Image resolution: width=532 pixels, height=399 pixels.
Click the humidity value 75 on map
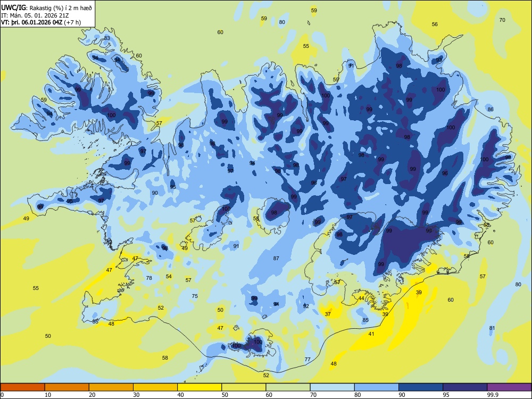click(x=195, y=296)
